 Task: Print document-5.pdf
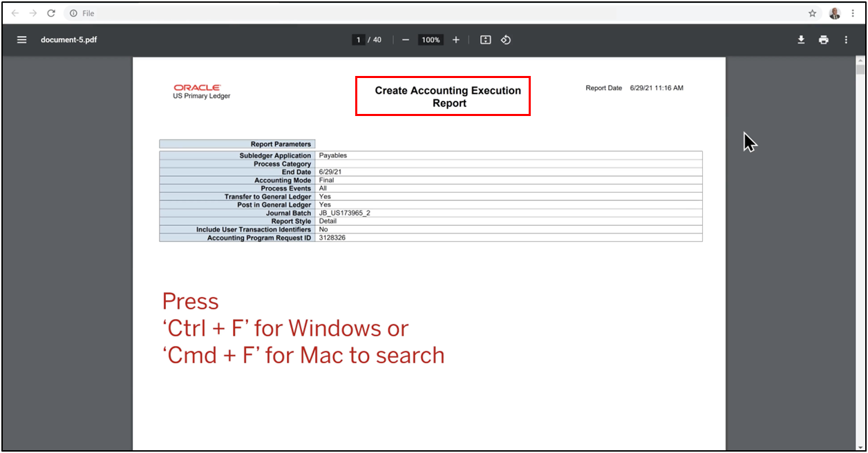coord(823,39)
